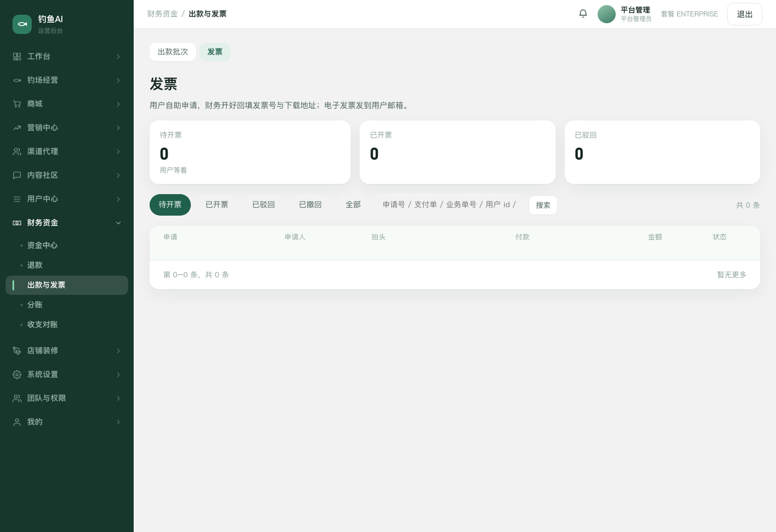Expand the 营销中心 menu chevron
This screenshot has height=532, width=776.
(x=118, y=128)
